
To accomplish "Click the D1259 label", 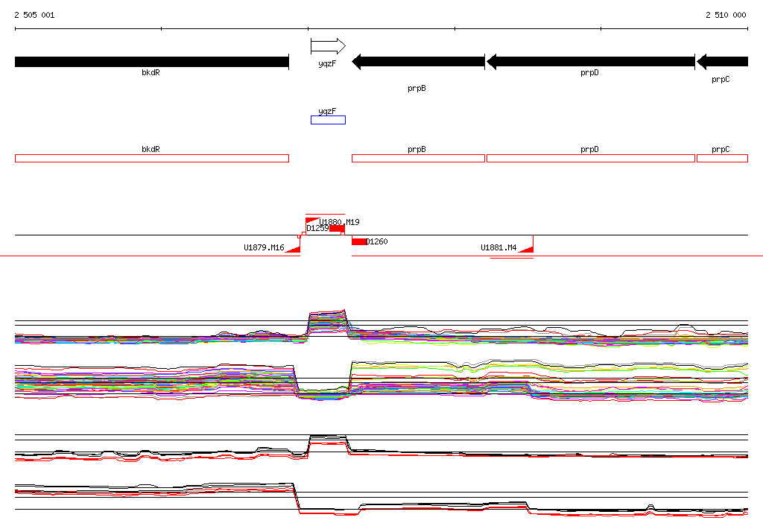I will 317,228.
